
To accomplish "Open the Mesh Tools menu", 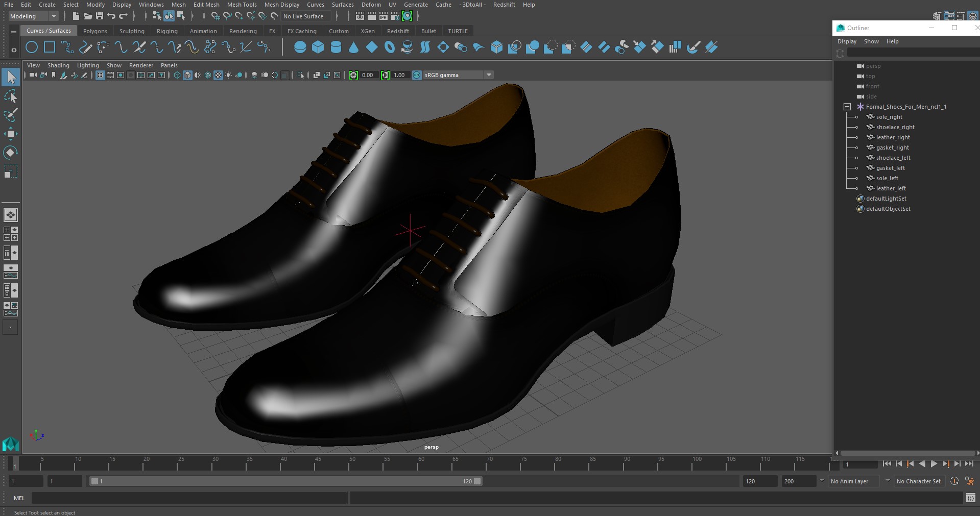I will point(242,5).
